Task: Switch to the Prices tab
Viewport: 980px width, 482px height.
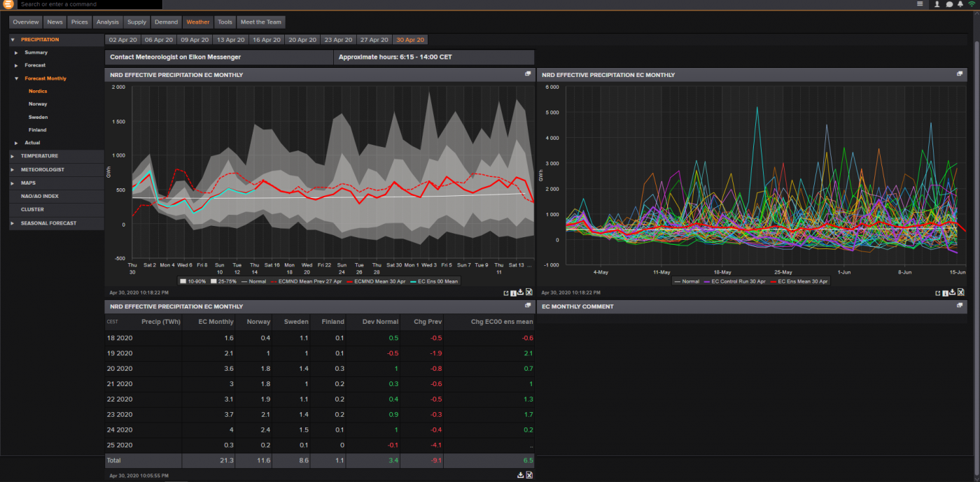Action: (79, 22)
